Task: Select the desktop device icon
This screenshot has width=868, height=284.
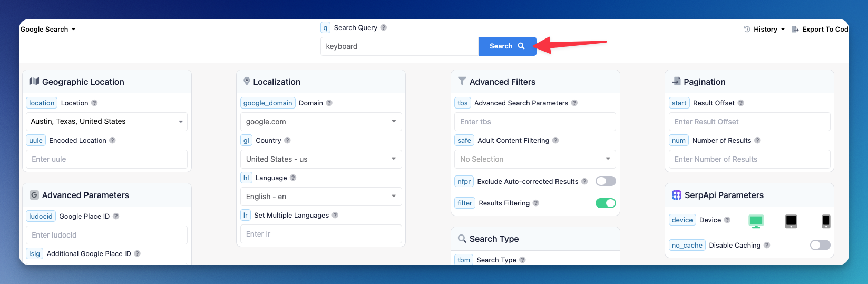Action: (x=756, y=221)
